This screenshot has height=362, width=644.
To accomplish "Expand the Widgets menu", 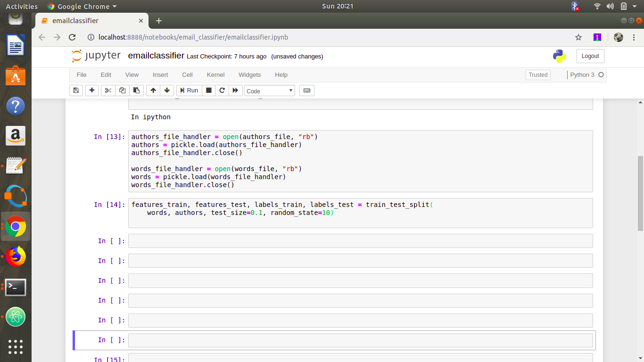I will [x=249, y=75].
